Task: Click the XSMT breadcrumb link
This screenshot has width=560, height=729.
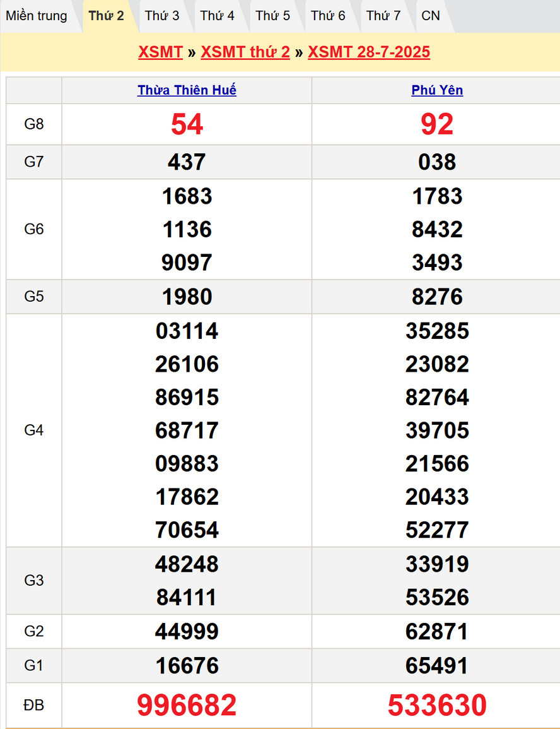Action: [x=160, y=52]
